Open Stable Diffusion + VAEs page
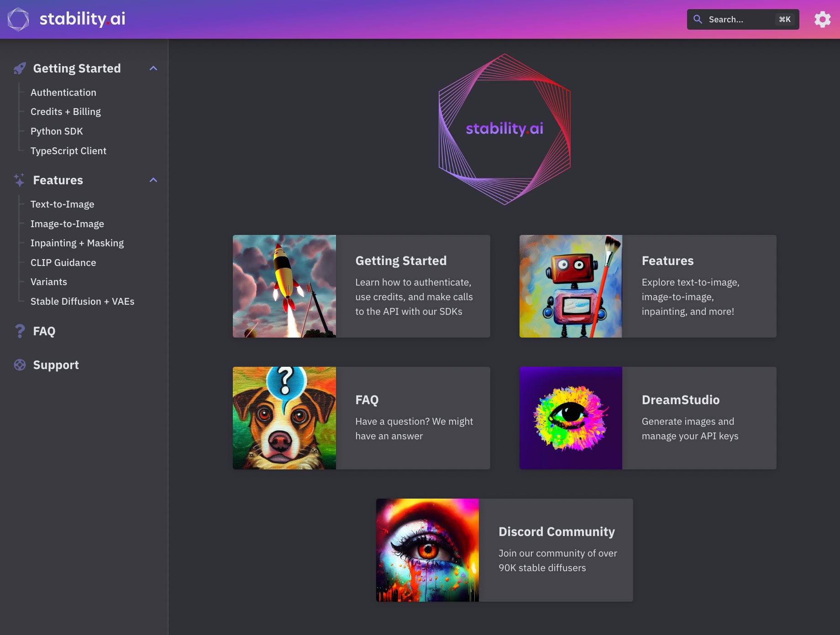This screenshot has width=840, height=635. (82, 301)
